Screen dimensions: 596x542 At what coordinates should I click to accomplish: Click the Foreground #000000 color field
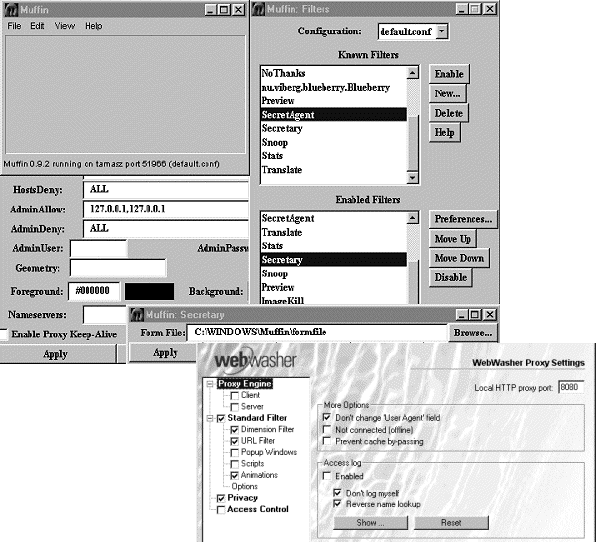click(x=94, y=292)
